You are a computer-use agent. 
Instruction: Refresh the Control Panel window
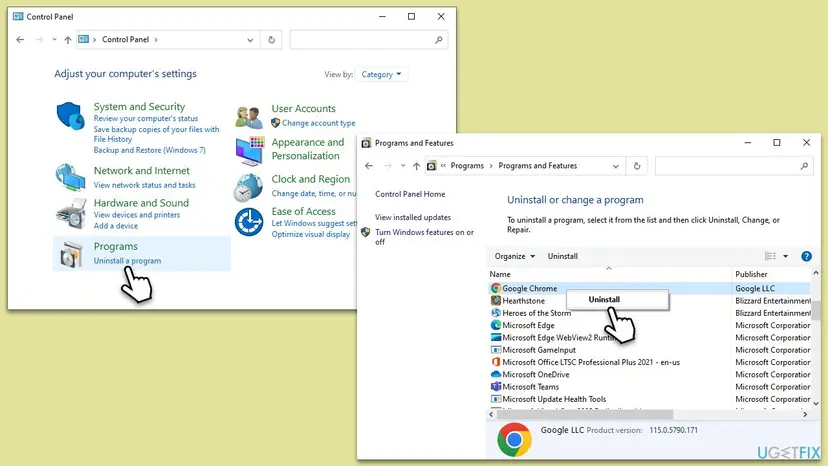coord(271,40)
